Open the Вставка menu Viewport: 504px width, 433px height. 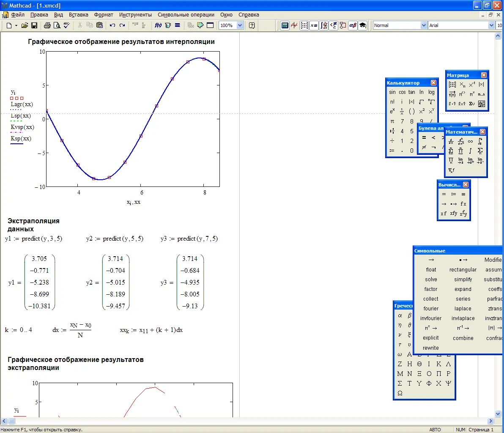79,14
